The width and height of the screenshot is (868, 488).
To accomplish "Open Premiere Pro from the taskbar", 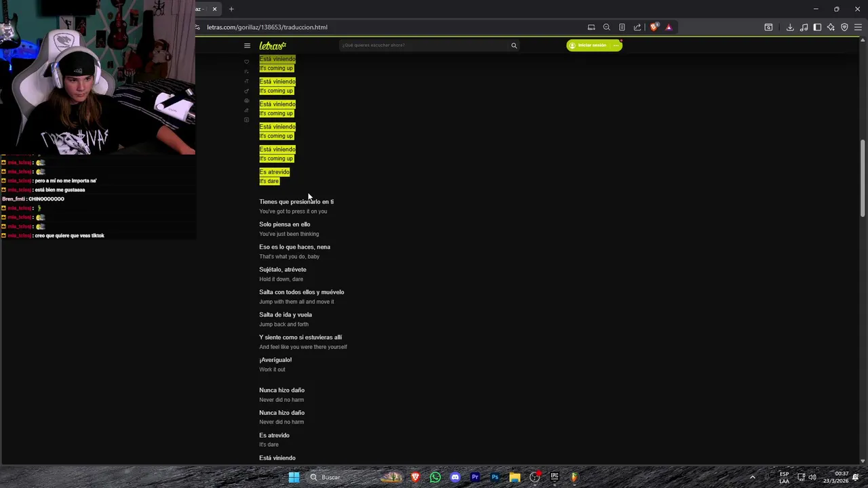I will [475, 477].
